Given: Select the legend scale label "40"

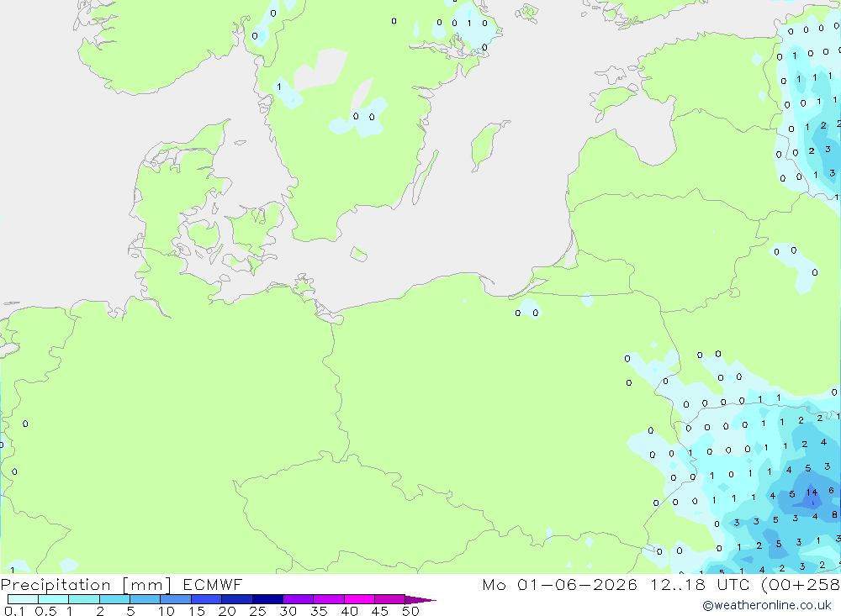Looking at the screenshot, I should pos(350,611).
